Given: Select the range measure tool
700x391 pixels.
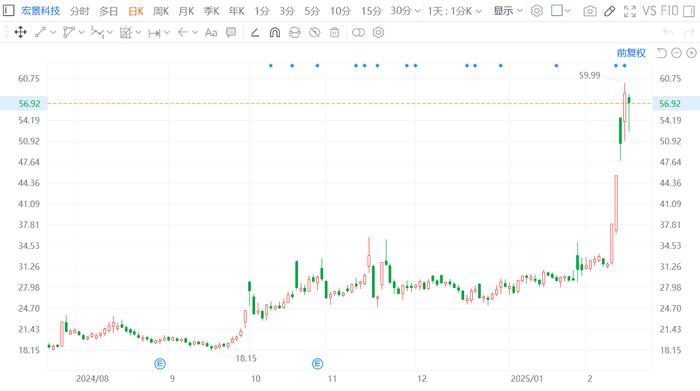Looking at the screenshot, I should coord(154,33).
